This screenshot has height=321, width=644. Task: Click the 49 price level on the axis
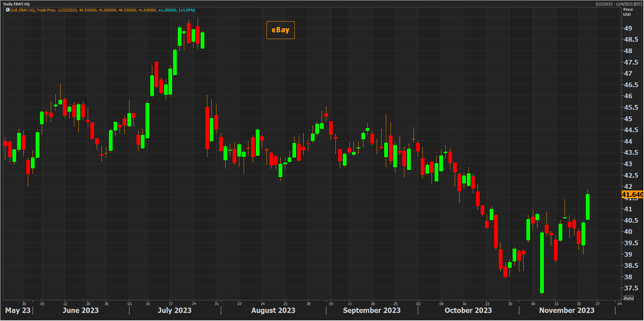(628, 28)
